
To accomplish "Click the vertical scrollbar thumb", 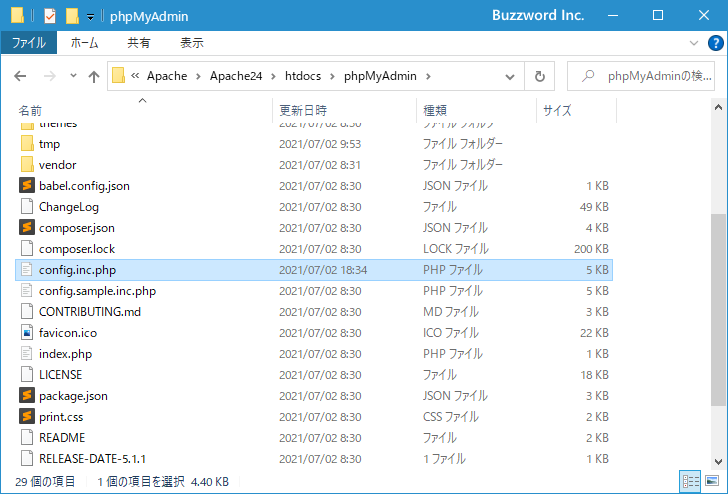I will click(x=718, y=310).
